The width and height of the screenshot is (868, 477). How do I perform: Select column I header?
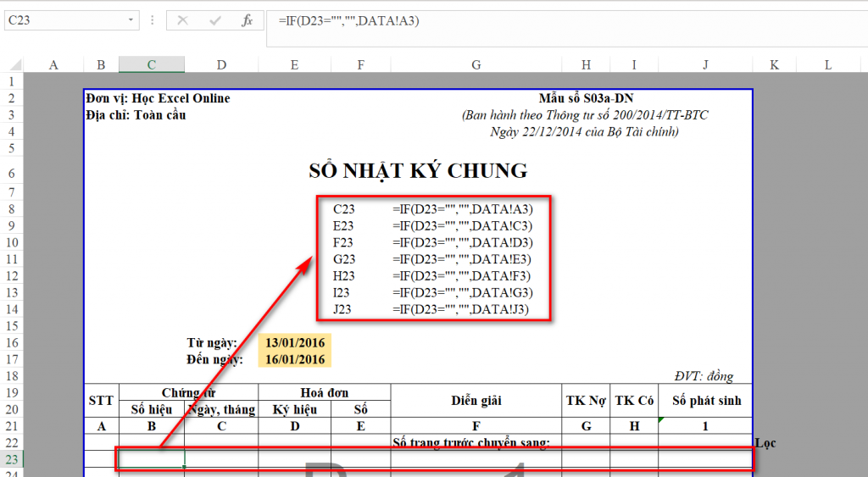tap(634, 64)
